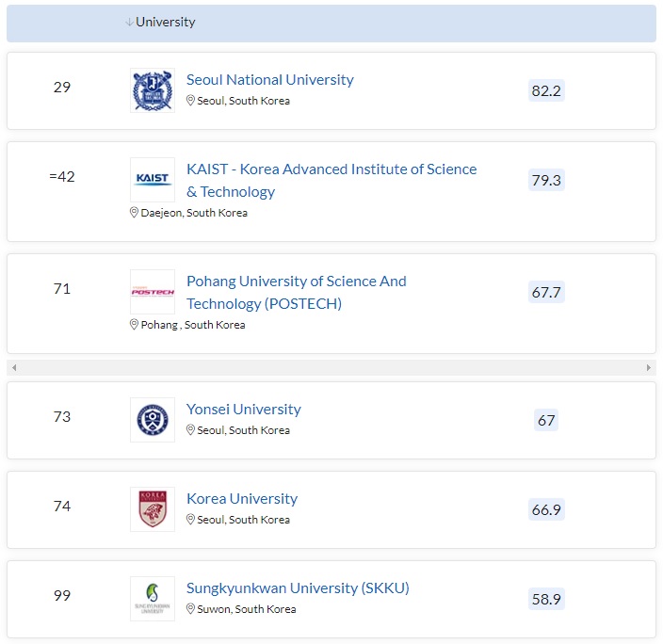Viewport: 663px width, 644px height.
Task: Click the rank 99 cell
Action: click(62, 596)
